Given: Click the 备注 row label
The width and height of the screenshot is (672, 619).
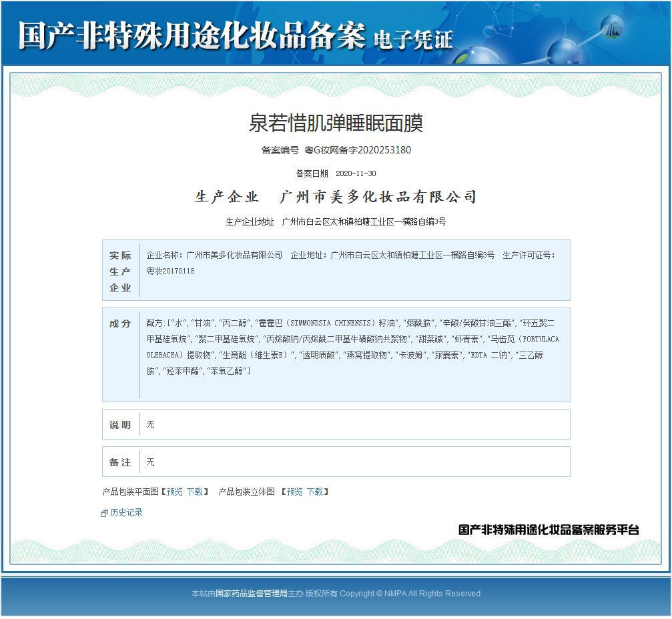Looking at the screenshot, I should point(120,462).
